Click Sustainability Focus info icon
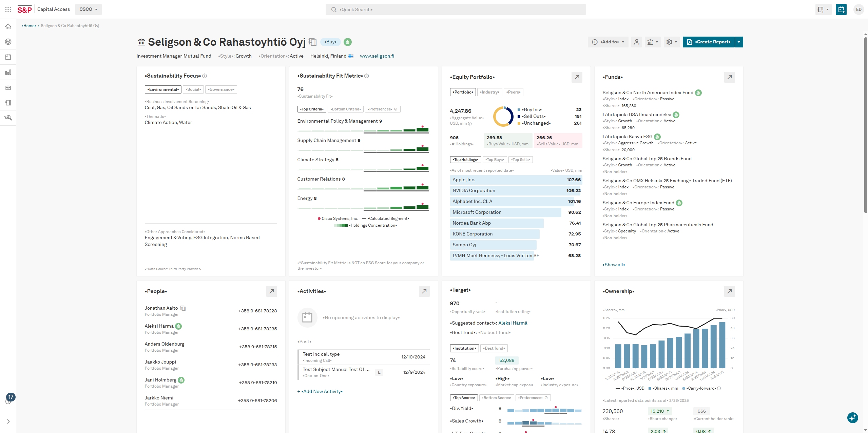868x433 pixels. (x=205, y=76)
